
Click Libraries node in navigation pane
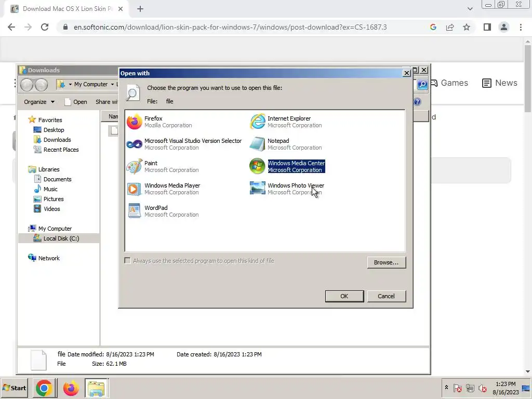coord(48,169)
